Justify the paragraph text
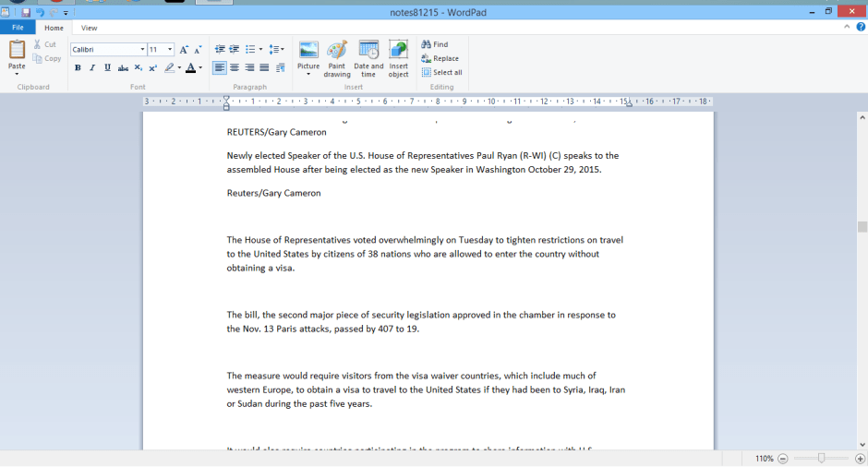Image resolution: width=868 pixels, height=467 pixels. click(x=264, y=67)
